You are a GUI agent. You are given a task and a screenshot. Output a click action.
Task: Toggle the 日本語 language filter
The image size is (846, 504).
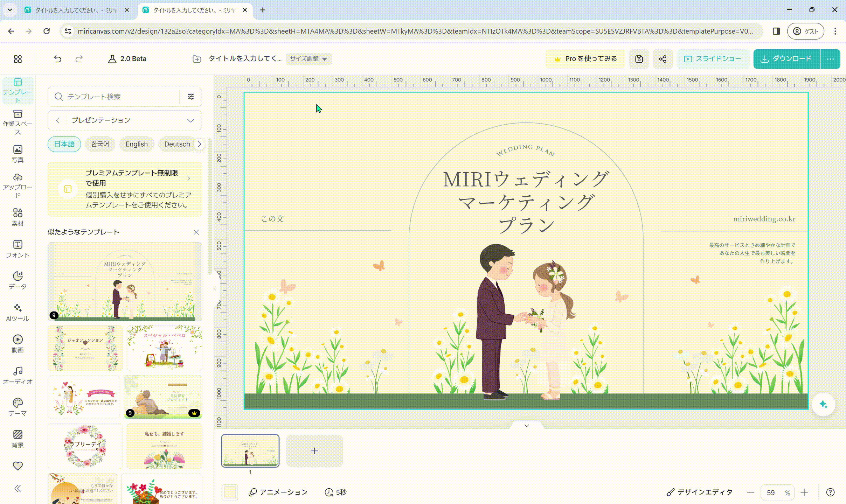coord(64,144)
